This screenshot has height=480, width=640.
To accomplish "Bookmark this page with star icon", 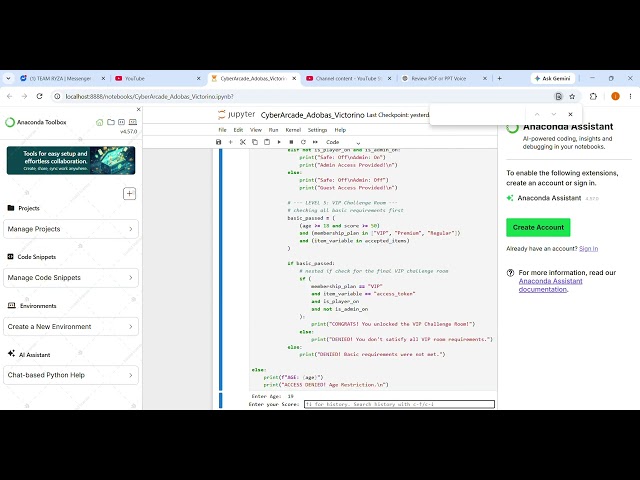I will tap(572, 96).
